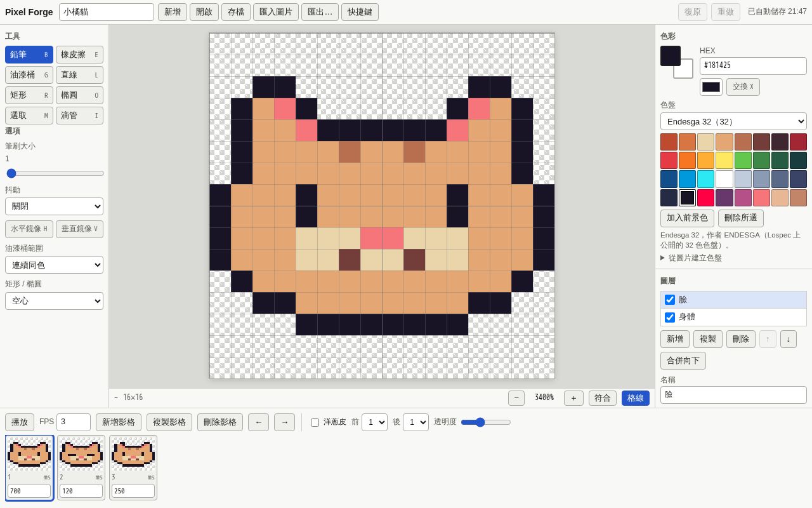Click 新增 in the top toolbar
The image size is (812, 508).
point(173,12)
